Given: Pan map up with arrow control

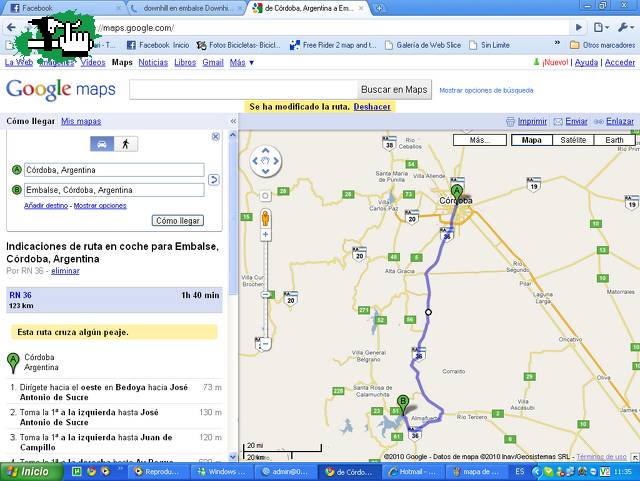Looking at the screenshot, I should click(x=265, y=151).
